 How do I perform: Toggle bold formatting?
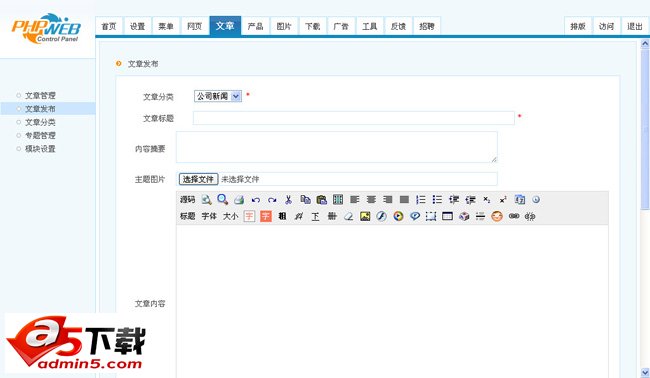pos(282,216)
